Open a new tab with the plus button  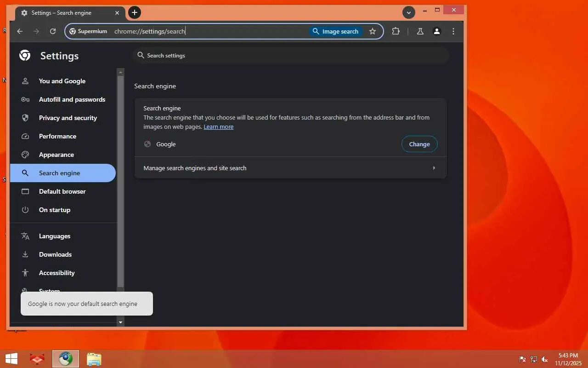tap(135, 12)
